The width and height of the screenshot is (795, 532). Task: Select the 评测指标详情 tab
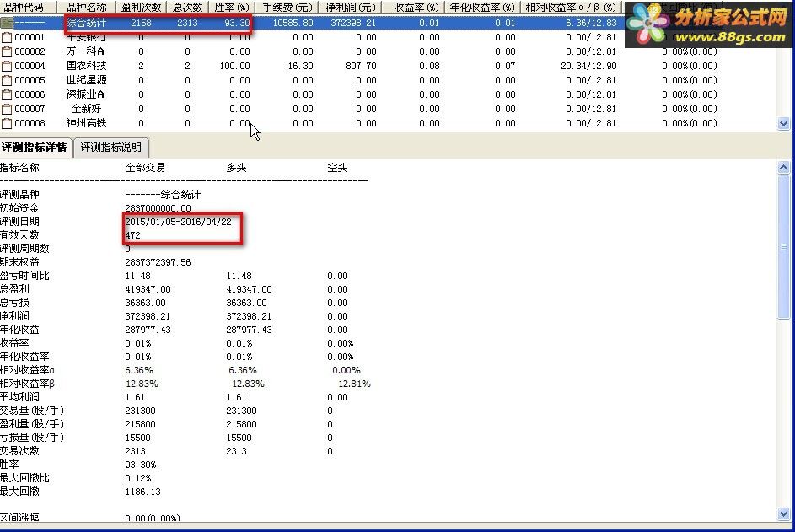34,148
